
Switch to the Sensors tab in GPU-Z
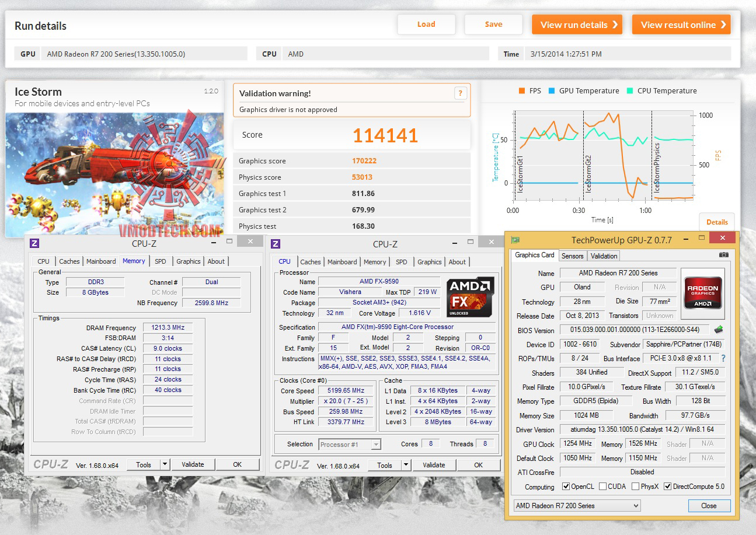(x=572, y=256)
